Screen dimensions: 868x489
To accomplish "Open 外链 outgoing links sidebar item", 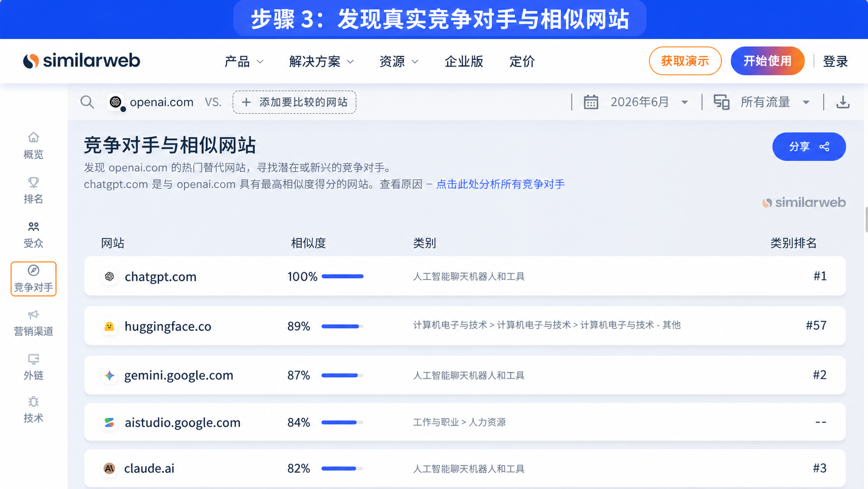I will coord(33,367).
